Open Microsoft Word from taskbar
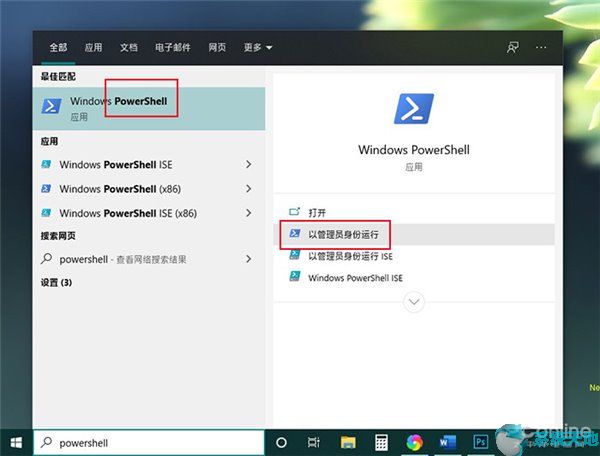This screenshot has width=600, height=456. coord(448,443)
